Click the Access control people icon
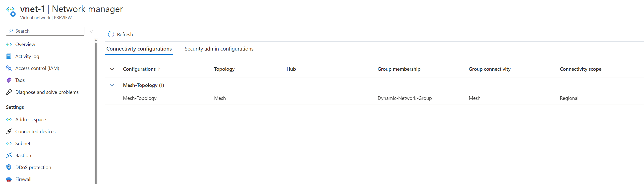 [x=9, y=68]
